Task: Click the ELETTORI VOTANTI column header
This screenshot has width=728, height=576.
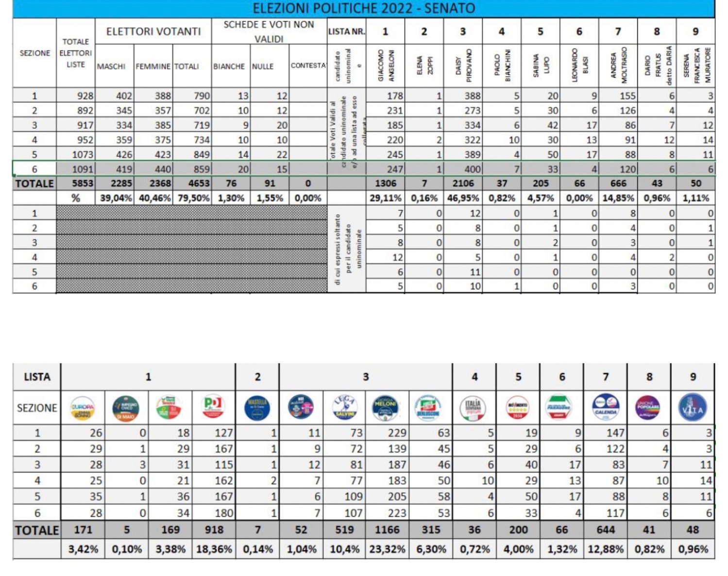Action: 153,32
